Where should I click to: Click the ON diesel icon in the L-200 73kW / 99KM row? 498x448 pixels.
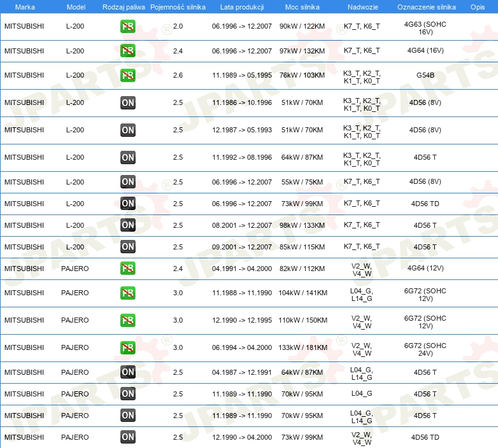pyautogui.click(x=127, y=204)
